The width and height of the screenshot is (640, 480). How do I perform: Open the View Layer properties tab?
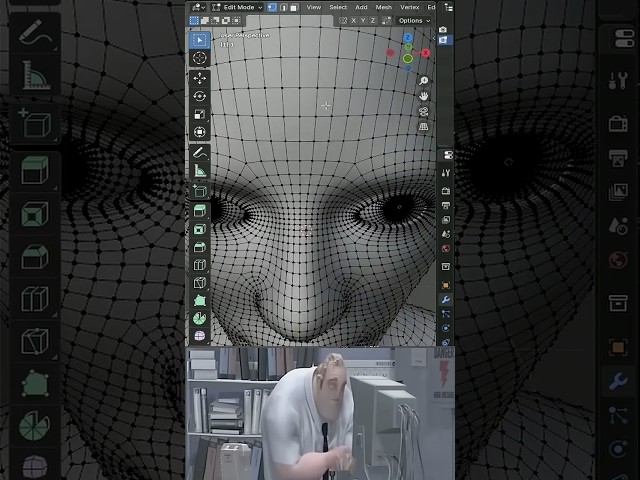[x=446, y=220]
